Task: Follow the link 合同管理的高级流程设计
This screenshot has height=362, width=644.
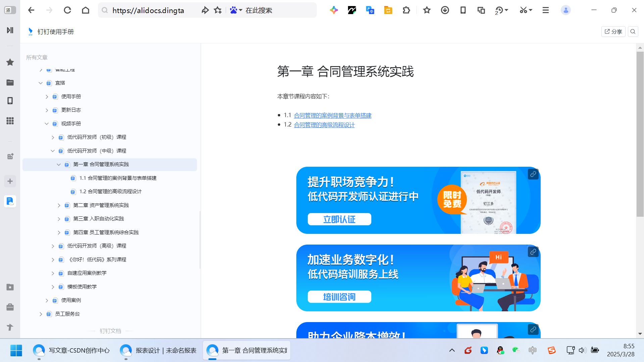Action: coord(324,125)
